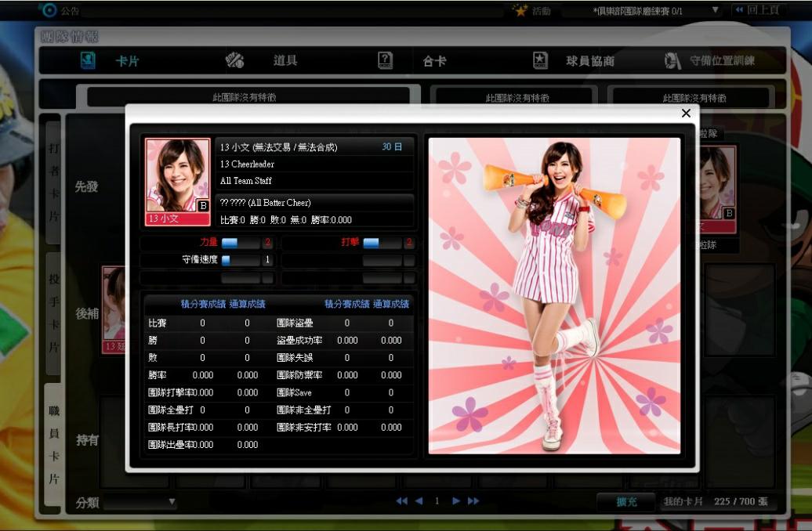Click the 公告 announcement icon
Screen dimensions: 812x531
(49, 10)
